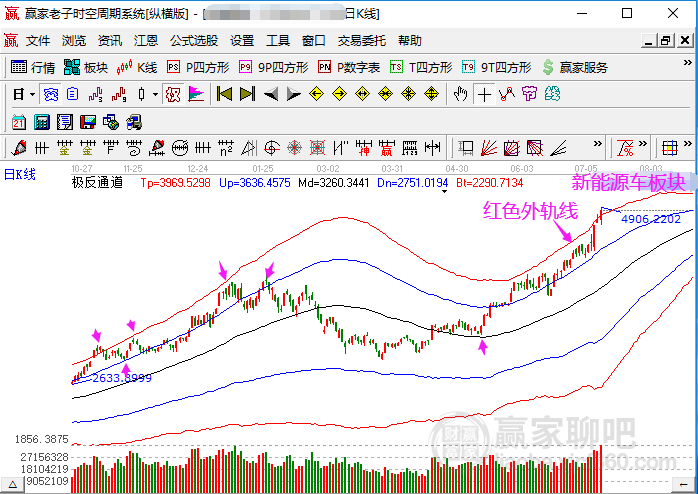Toggle the pressed indicator overlay button
Image resolution: width=698 pixels, height=494 pixels.
(x=173, y=94)
